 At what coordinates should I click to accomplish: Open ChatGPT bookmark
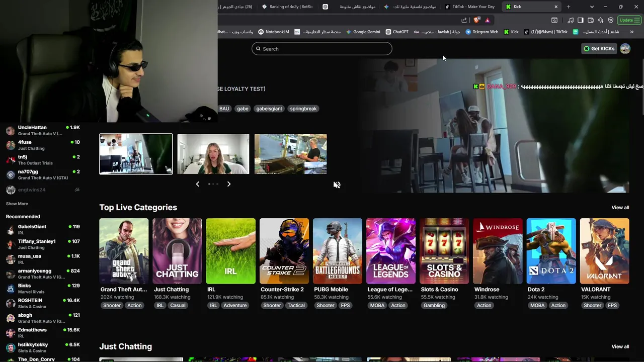pyautogui.click(x=397, y=32)
